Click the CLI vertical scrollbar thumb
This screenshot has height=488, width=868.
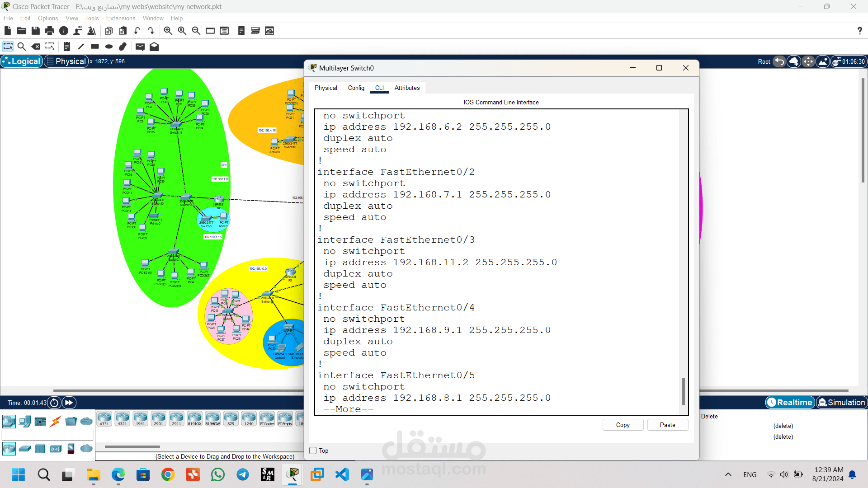coord(683,391)
